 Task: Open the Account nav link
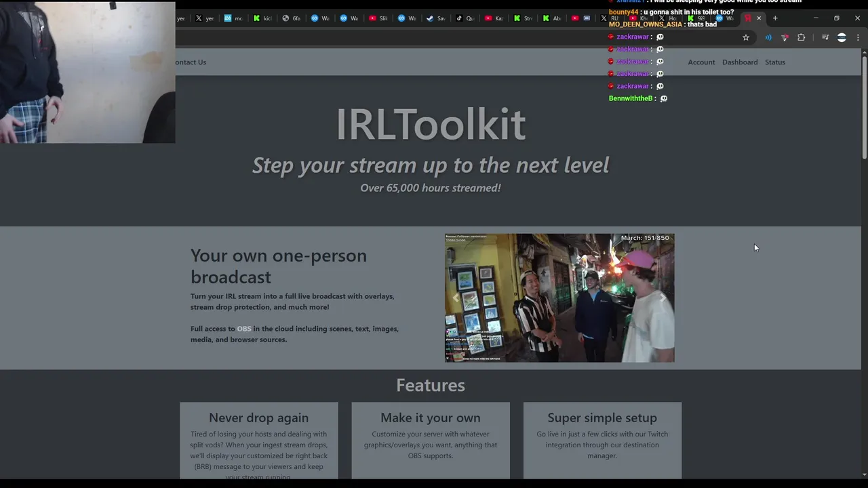[x=701, y=62]
